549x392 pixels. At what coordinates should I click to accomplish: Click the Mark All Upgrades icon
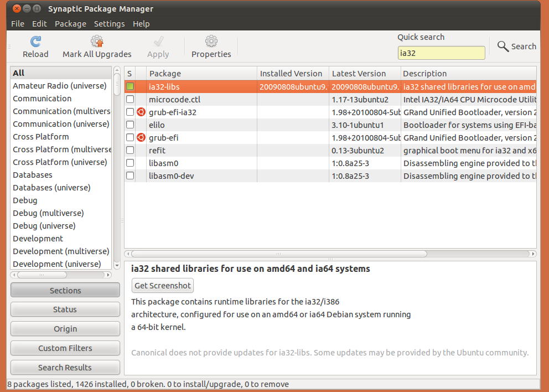click(x=97, y=42)
